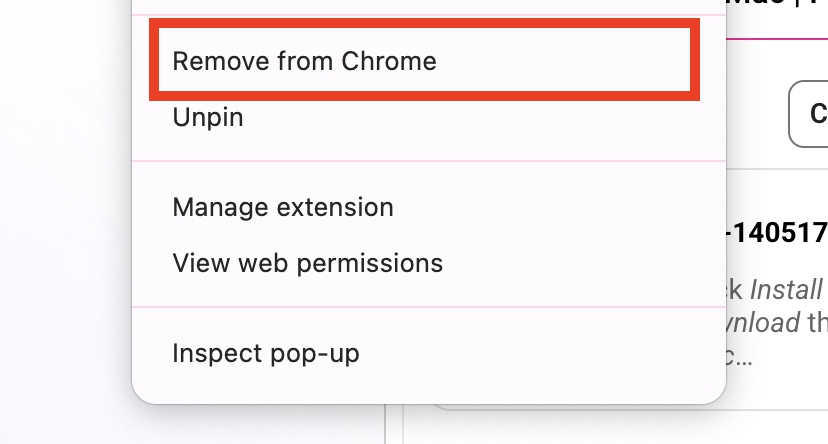Viewport: 828px width, 444px height.
Task: Select Unpin in the context menu
Action: tap(208, 117)
